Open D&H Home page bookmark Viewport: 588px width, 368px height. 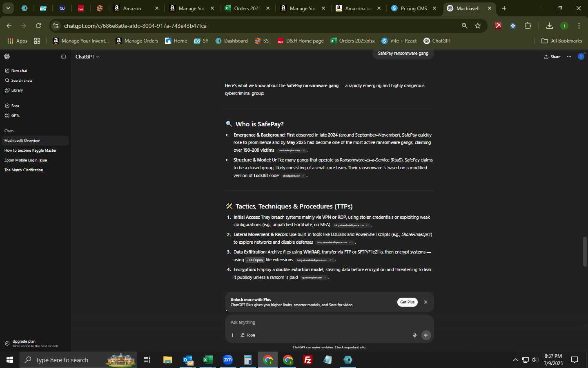pos(301,41)
